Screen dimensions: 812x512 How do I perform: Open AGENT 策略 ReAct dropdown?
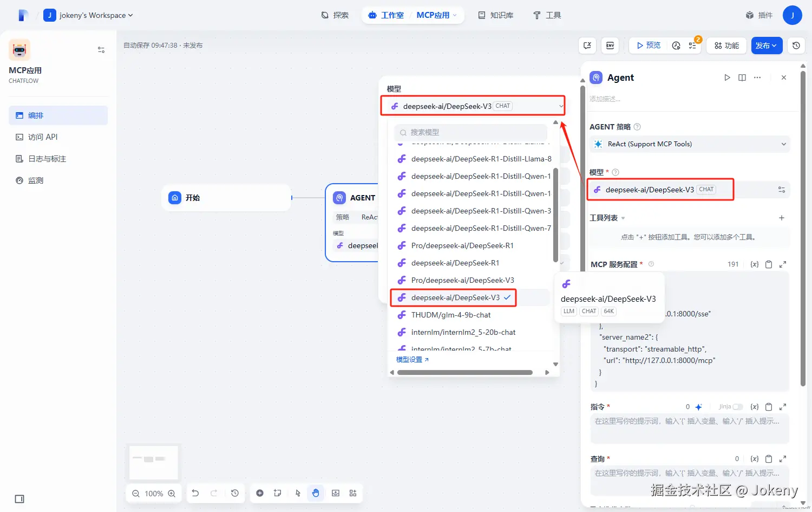690,144
